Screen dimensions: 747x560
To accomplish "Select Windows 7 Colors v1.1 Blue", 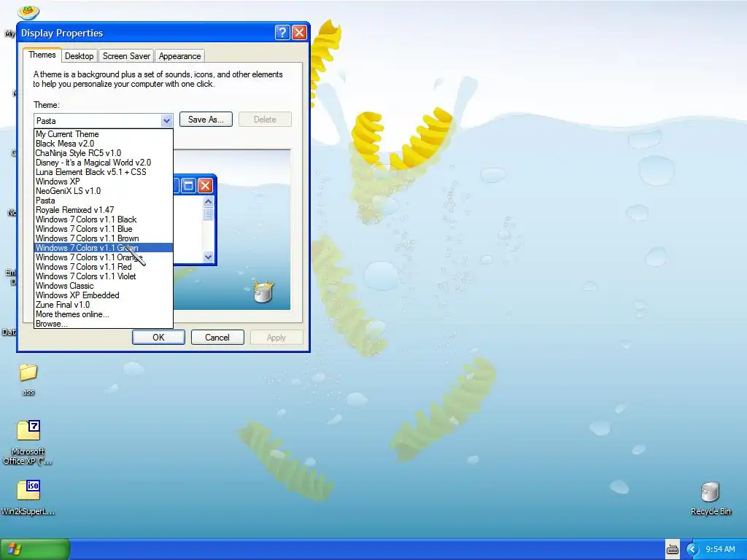I will coord(104,229).
